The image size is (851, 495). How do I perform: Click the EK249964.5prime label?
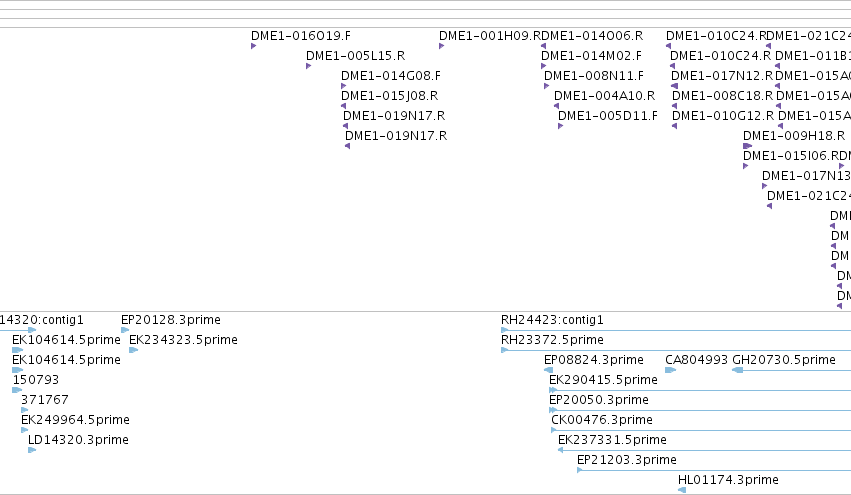pyautogui.click(x=75, y=420)
